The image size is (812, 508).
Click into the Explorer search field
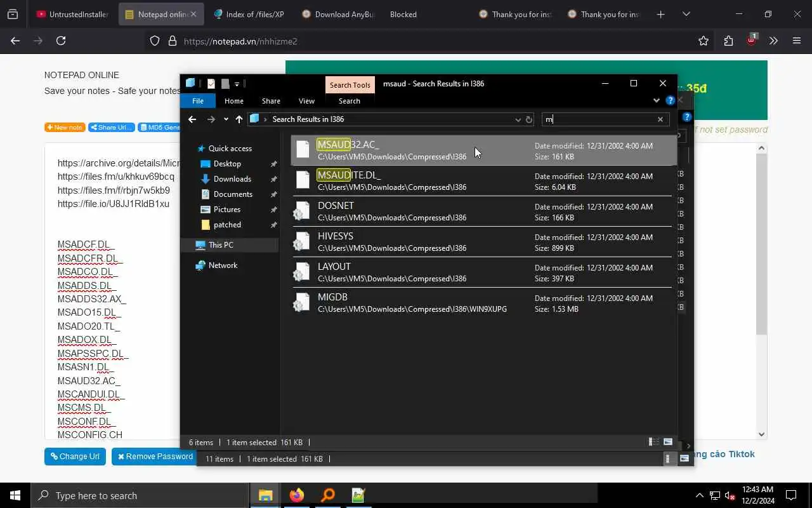click(x=598, y=119)
